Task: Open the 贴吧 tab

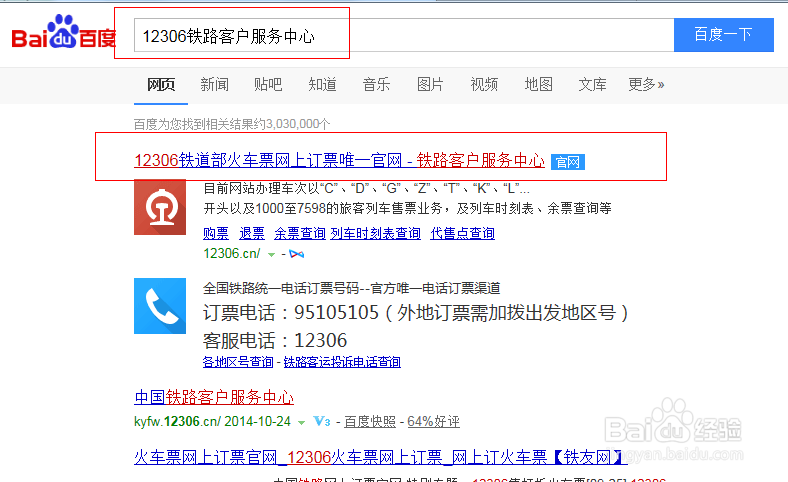Action: click(x=268, y=84)
